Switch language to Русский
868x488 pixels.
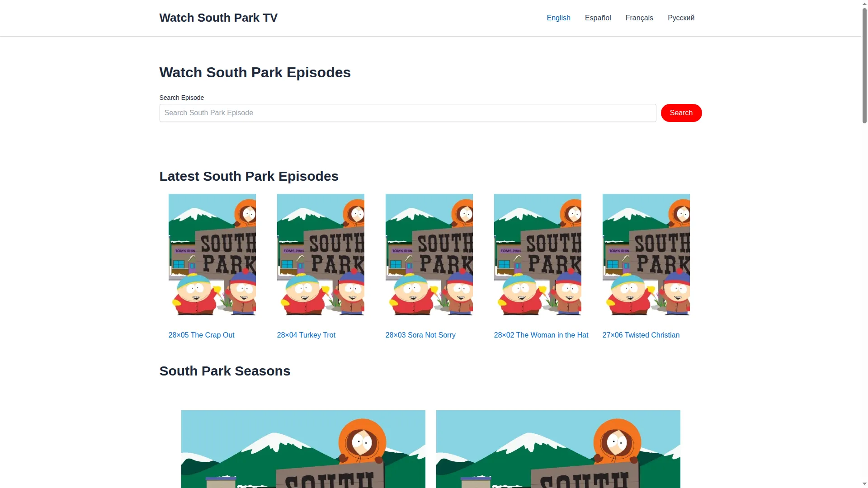(681, 18)
